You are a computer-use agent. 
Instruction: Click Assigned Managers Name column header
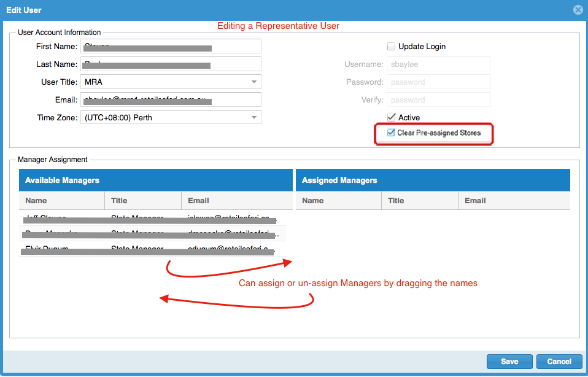pos(338,201)
